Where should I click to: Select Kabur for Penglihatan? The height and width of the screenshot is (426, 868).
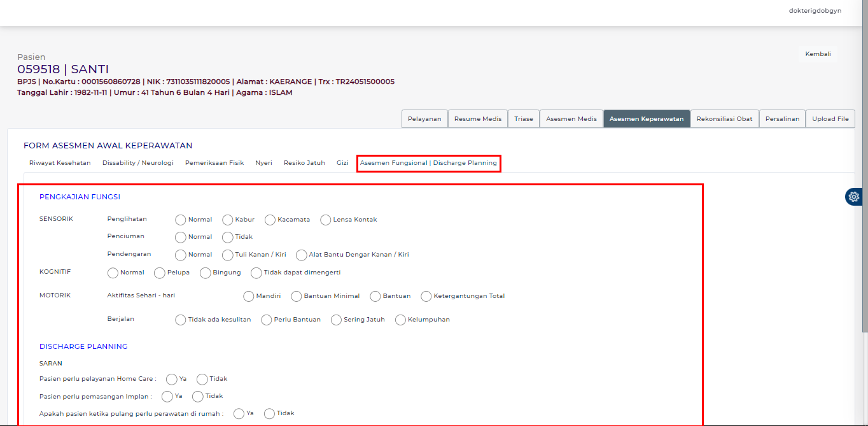tap(228, 220)
